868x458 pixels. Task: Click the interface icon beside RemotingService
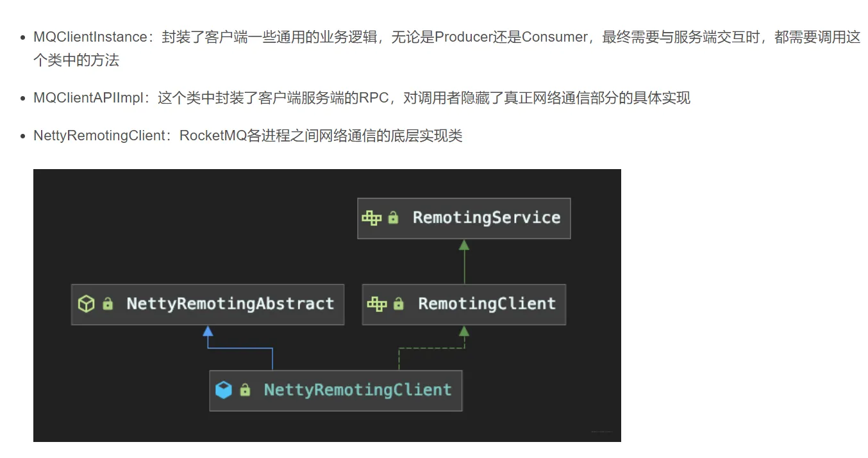tap(371, 218)
